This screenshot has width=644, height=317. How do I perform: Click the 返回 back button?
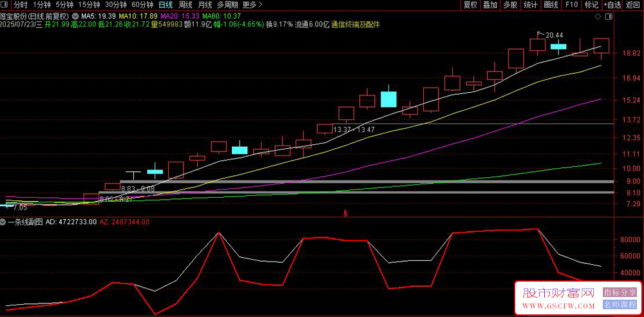tap(633, 5)
